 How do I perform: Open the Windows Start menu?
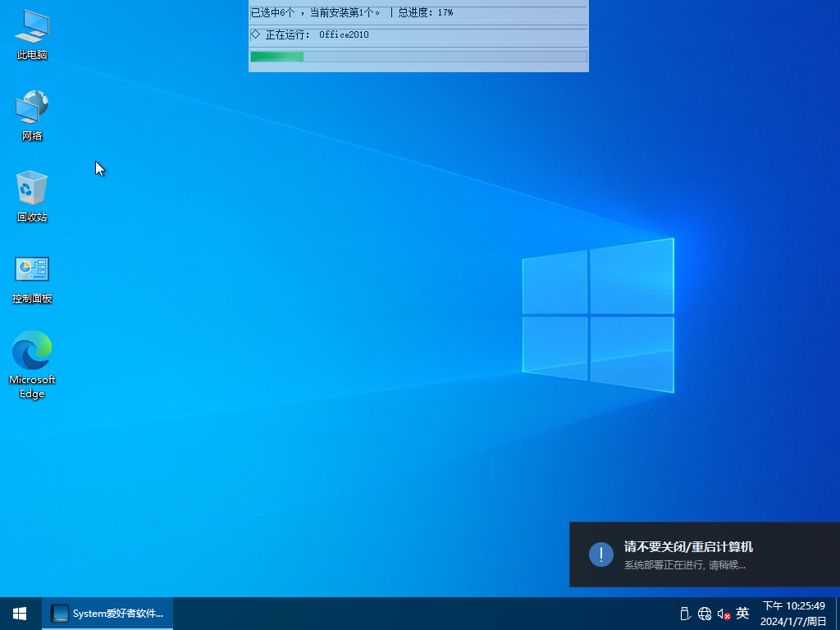coord(21,614)
